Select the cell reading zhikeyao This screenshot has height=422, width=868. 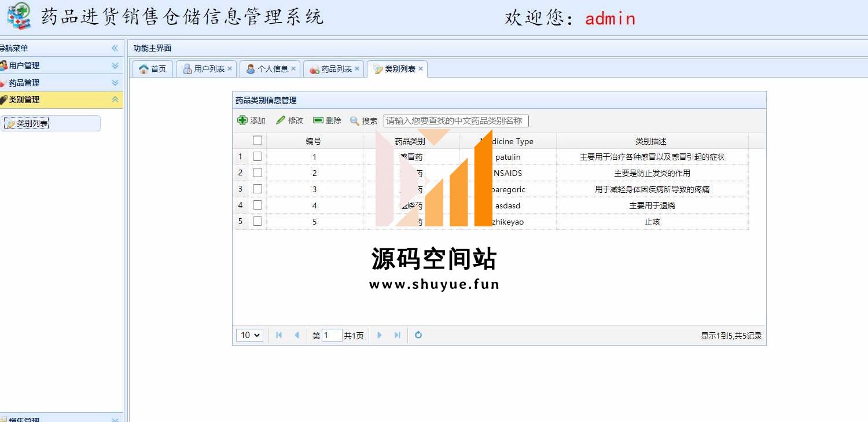[507, 222]
